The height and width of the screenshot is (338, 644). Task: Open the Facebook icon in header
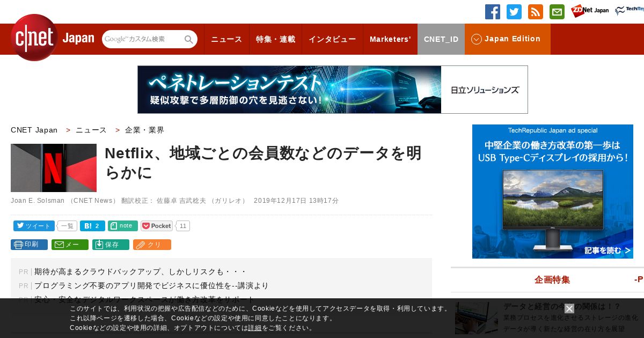(493, 12)
